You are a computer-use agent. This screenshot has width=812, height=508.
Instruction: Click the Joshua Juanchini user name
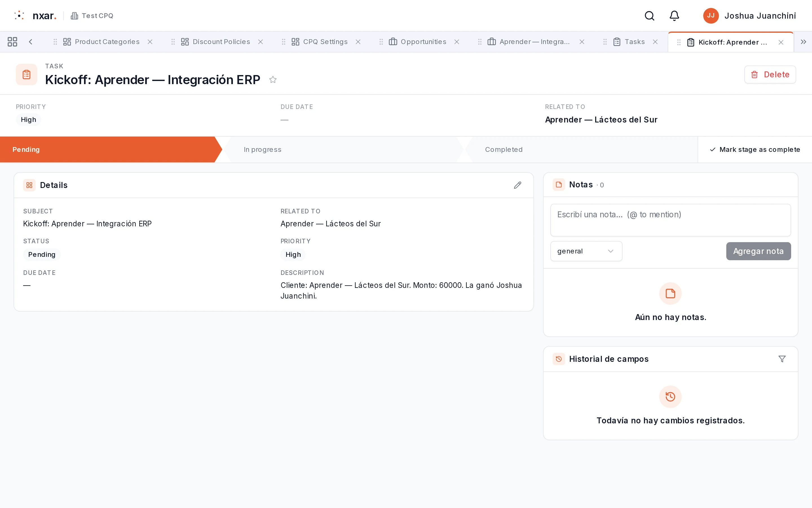(x=760, y=16)
